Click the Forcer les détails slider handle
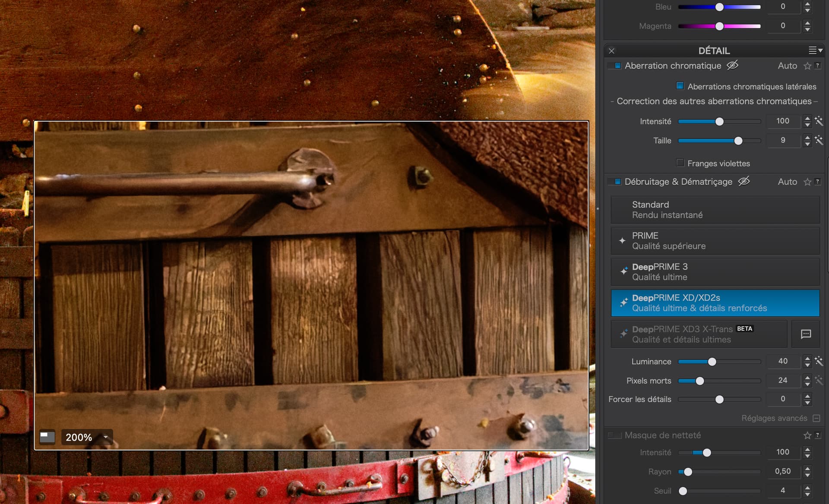 (x=719, y=400)
